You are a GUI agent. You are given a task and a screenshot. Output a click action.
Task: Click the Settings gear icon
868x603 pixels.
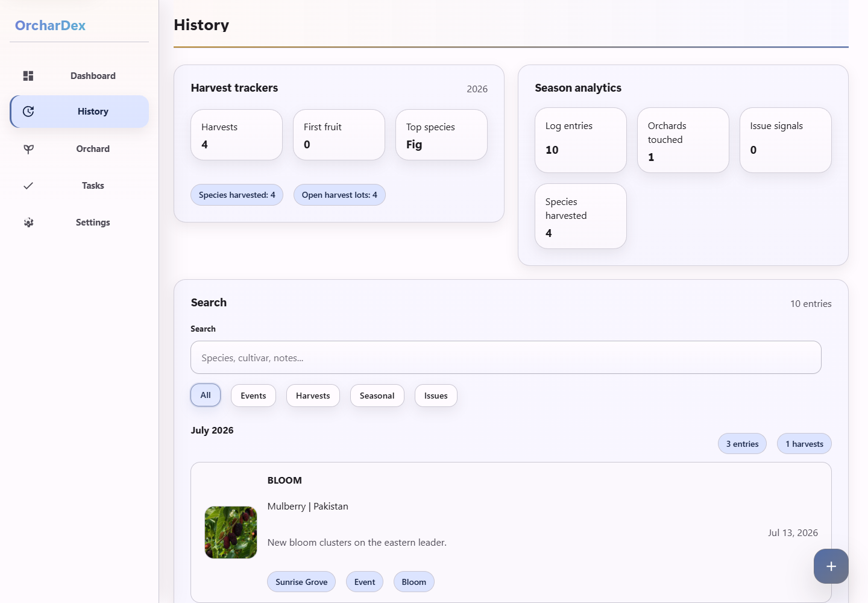[28, 223]
